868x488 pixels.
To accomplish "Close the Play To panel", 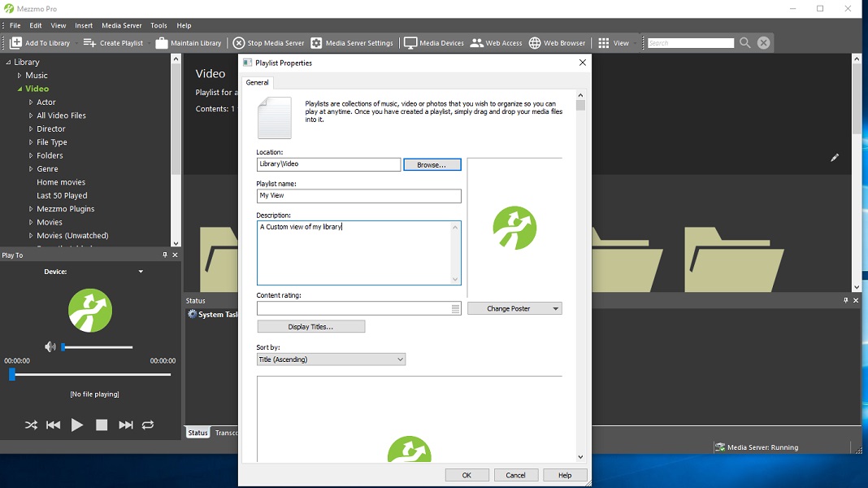I will 175,255.
